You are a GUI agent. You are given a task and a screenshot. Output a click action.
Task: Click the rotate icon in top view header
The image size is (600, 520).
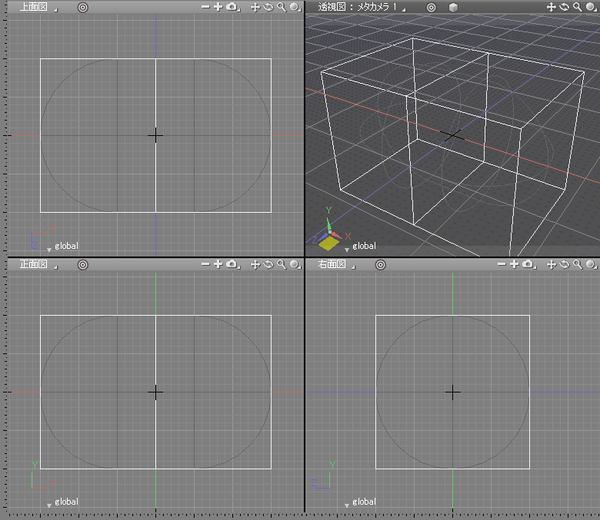(268, 7)
